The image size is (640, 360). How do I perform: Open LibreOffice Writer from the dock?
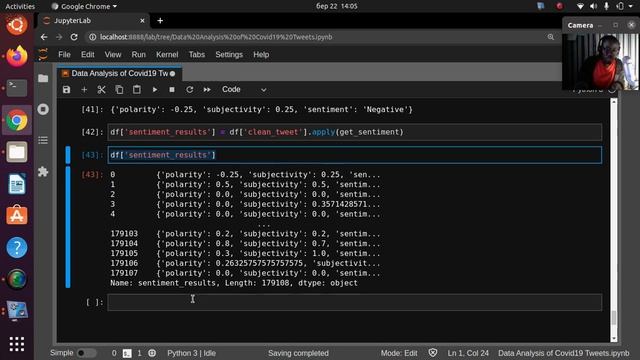click(x=17, y=184)
